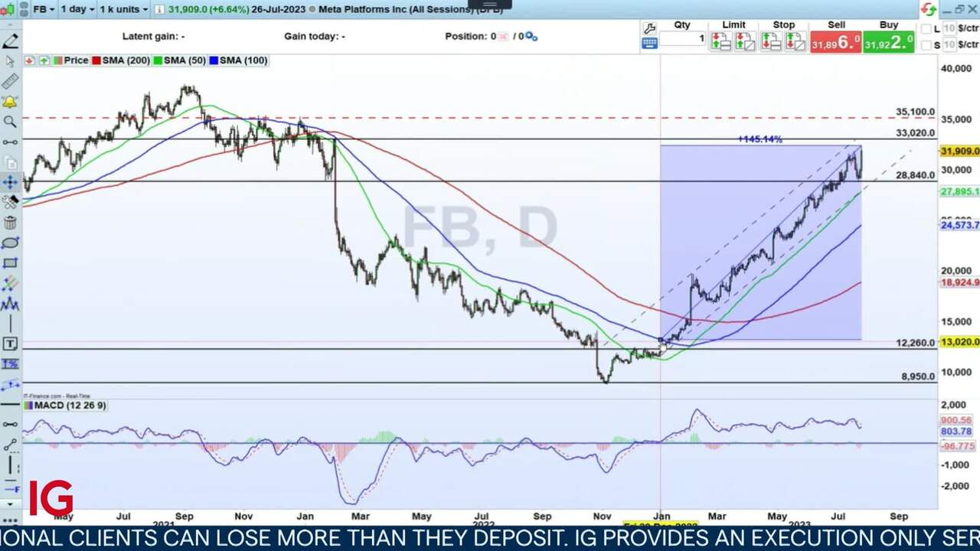Image resolution: width=980 pixels, height=551 pixels.
Task: Click the yellow 13,020.0 price tag
Action: pos(959,342)
